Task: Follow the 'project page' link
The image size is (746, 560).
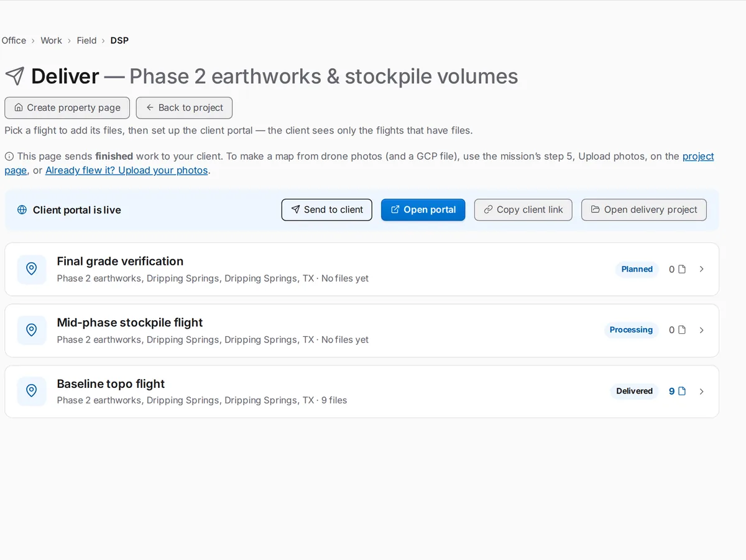Action: coord(698,157)
